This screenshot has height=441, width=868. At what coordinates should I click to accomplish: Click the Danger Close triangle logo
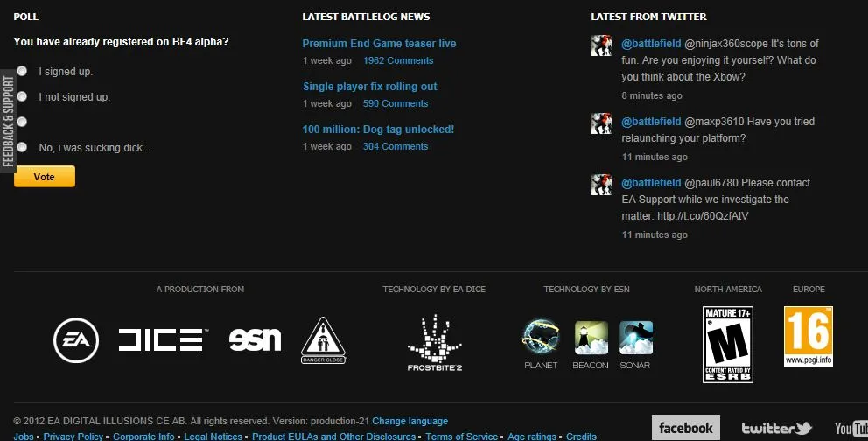coord(323,340)
